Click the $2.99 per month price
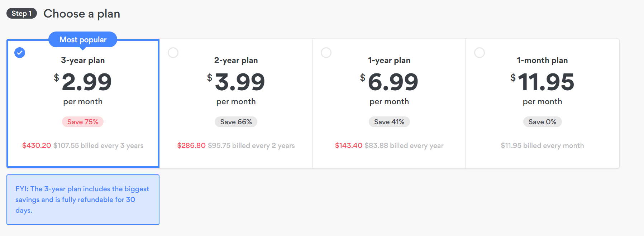 (x=86, y=82)
